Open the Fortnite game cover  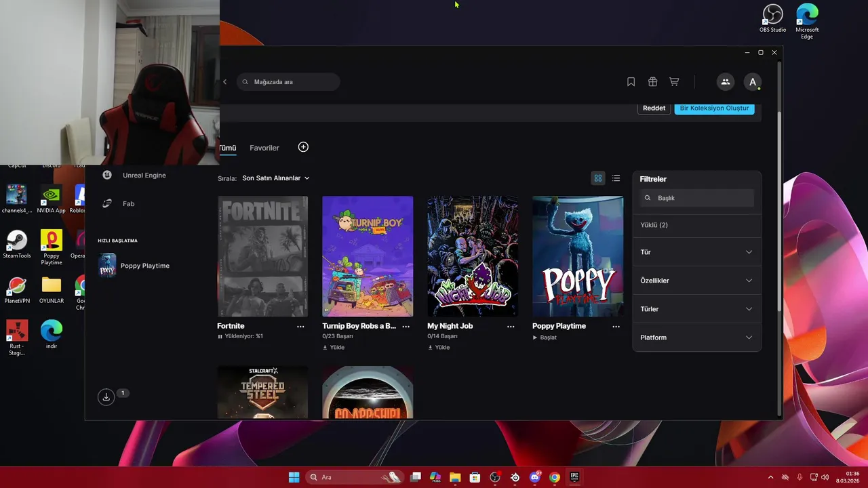(x=262, y=256)
